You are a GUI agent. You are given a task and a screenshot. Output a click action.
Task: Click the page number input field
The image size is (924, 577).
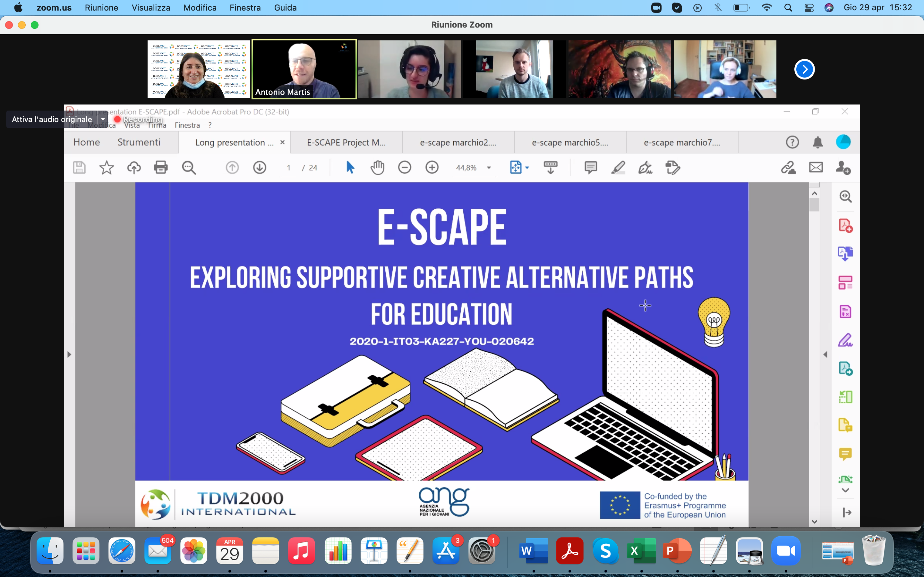[x=289, y=168]
